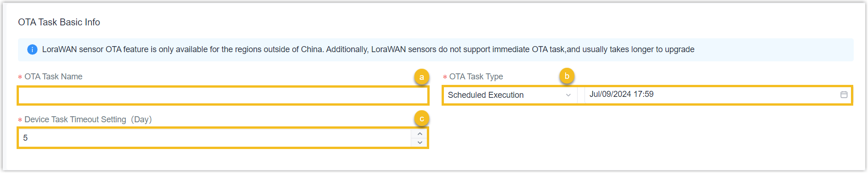The image size is (868, 173).
Task: Click the LoraWAN sensor OTA notice text
Action: click(368, 49)
